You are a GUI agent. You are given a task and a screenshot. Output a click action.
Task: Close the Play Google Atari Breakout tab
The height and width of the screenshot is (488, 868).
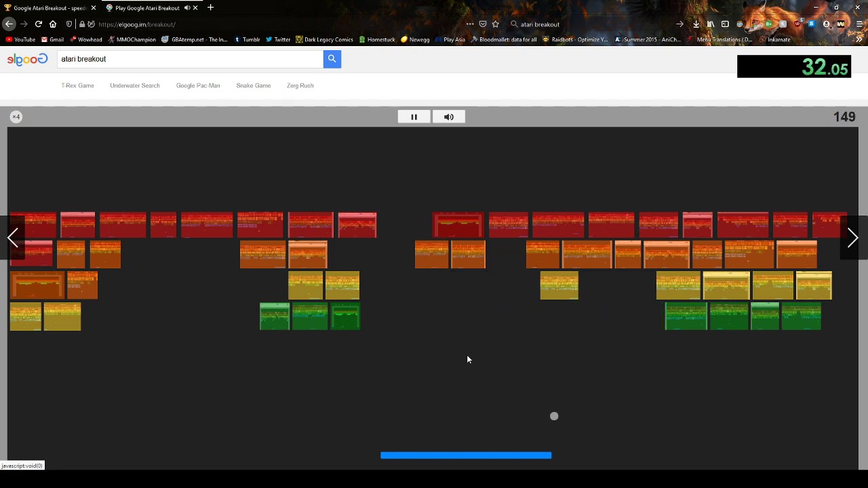(195, 8)
